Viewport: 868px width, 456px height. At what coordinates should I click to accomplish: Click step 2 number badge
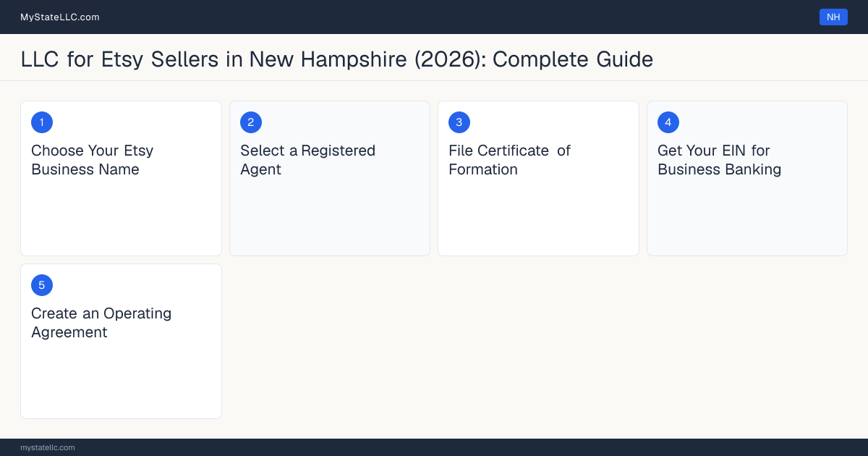click(251, 122)
